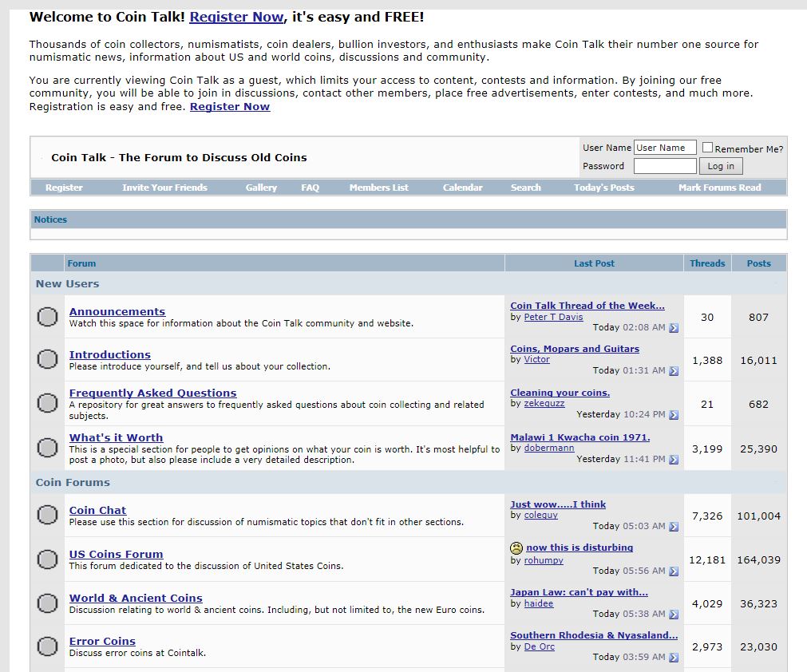Click the forum status icon beside Introductions

pos(47,359)
